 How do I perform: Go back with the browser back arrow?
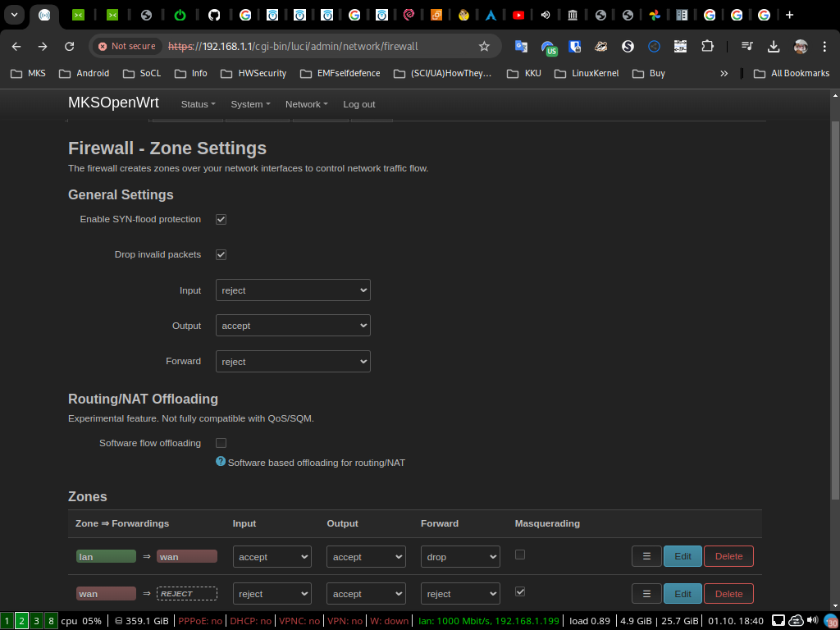pyautogui.click(x=16, y=47)
